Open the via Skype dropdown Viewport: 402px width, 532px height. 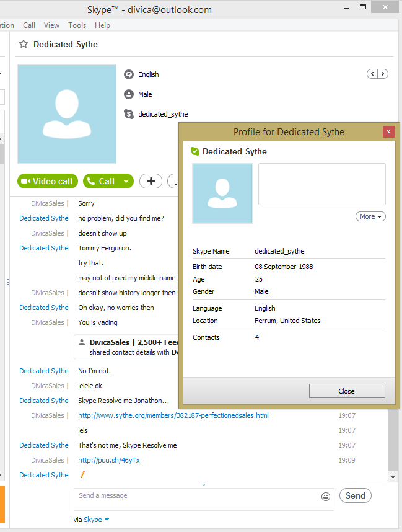97,520
